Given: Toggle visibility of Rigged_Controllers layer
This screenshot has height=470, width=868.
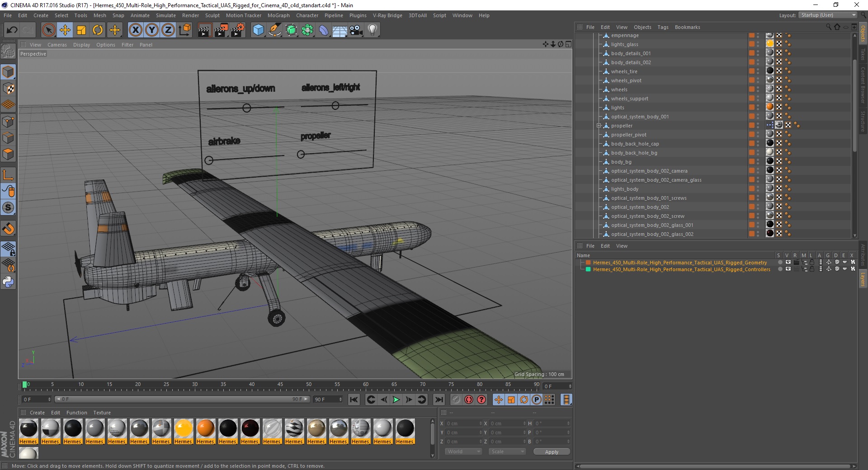Looking at the screenshot, I should [x=788, y=269].
